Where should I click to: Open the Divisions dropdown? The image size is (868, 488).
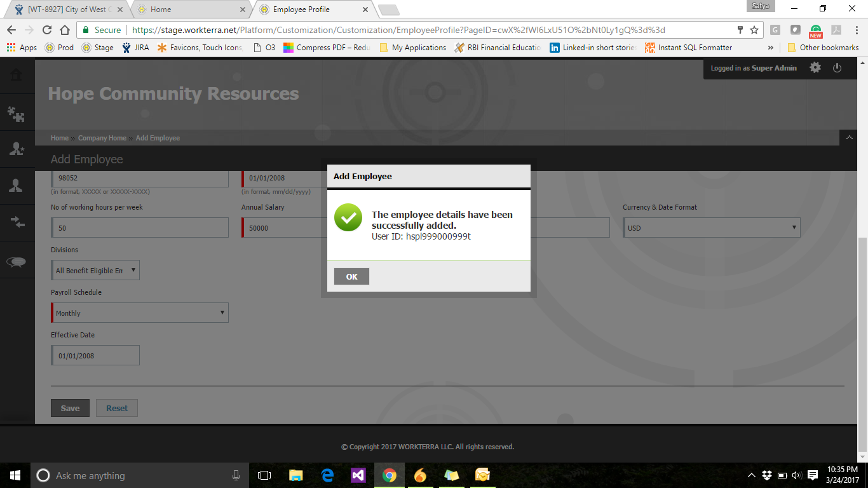pyautogui.click(x=95, y=270)
